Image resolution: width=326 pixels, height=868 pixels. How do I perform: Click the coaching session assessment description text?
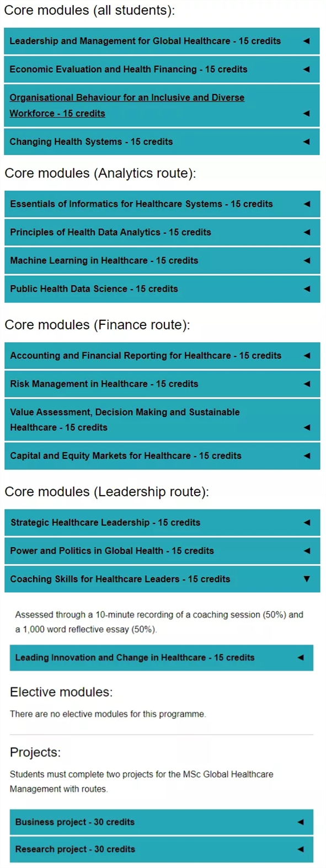pos(159,622)
